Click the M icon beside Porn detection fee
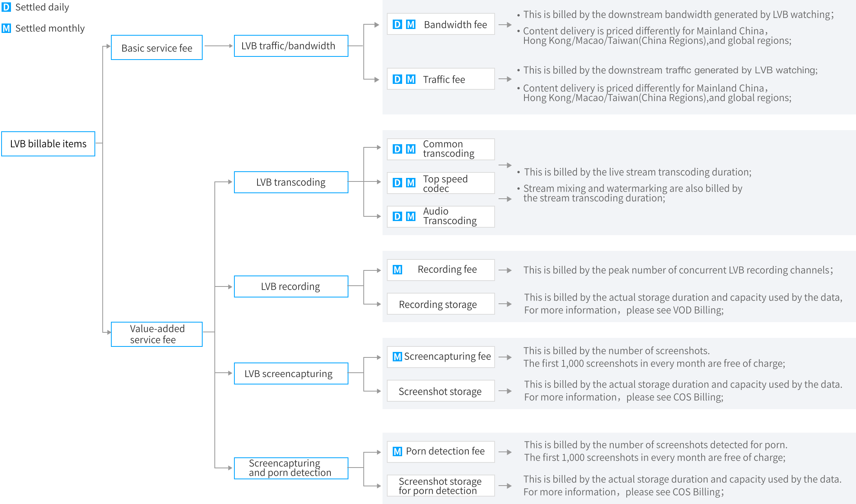 397,451
